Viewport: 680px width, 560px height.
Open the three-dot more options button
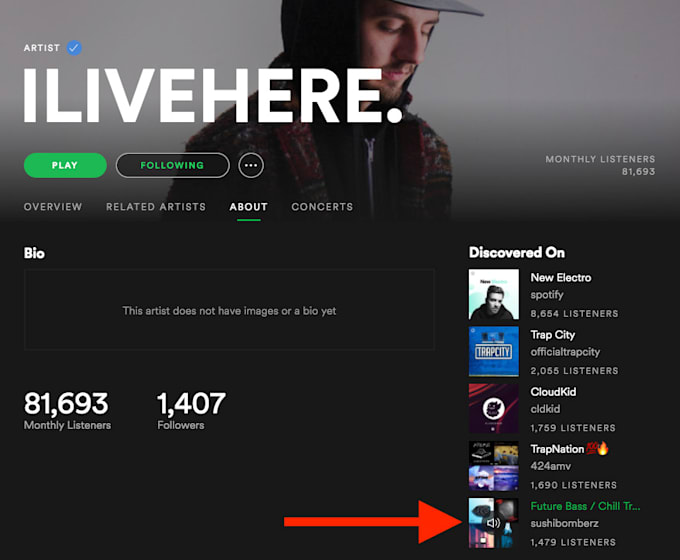pos(251,165)
